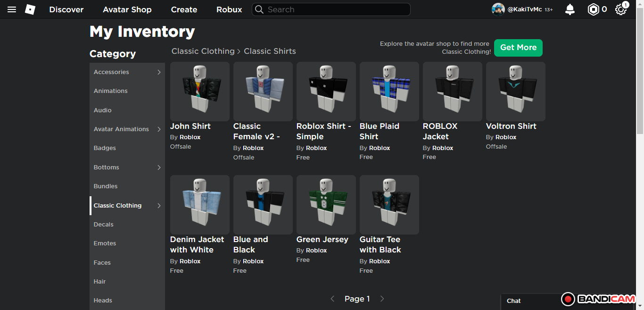
Task: Open the settings gear icon
Action: (x=620, y=9)
